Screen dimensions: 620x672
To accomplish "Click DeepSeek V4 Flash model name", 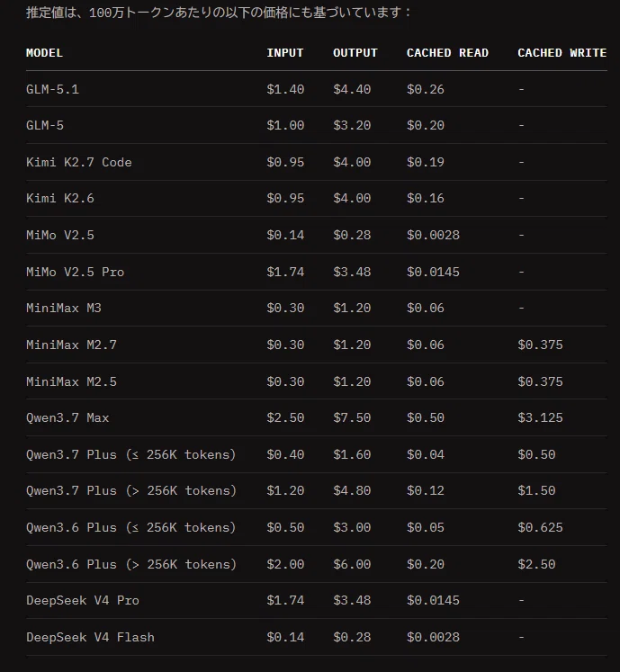I will pyautogui.click(x=90, y=637).
